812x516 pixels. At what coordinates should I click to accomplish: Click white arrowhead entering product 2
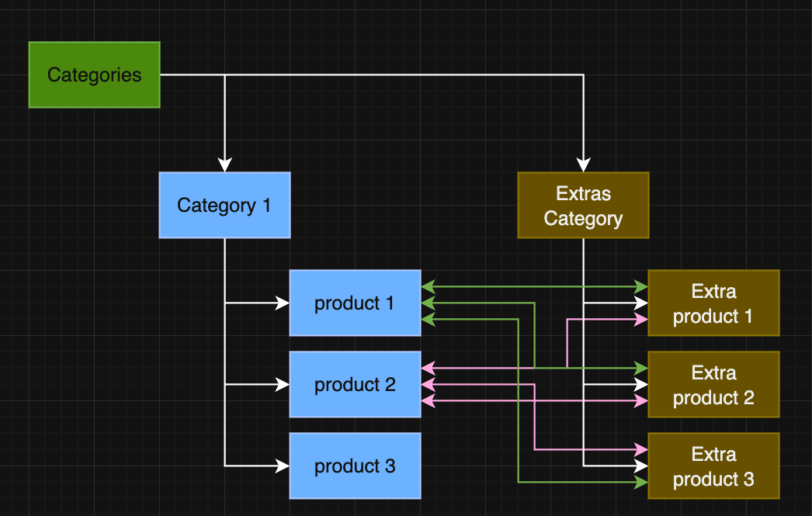(x=283, y=384)
